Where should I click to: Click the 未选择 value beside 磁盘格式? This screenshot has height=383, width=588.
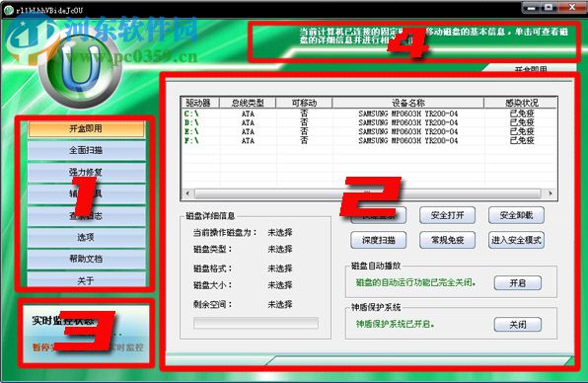(280, 268)
